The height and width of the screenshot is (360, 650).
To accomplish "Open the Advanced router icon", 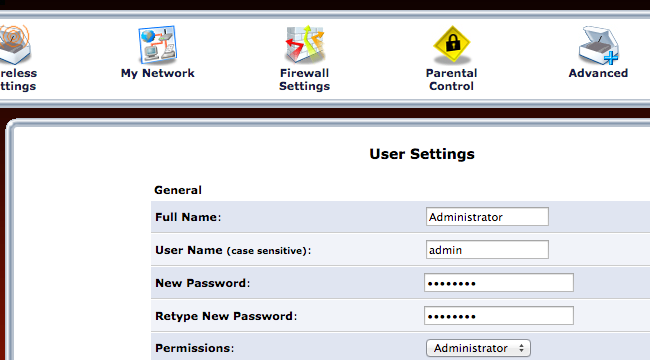I will click(x=599, y=46).
